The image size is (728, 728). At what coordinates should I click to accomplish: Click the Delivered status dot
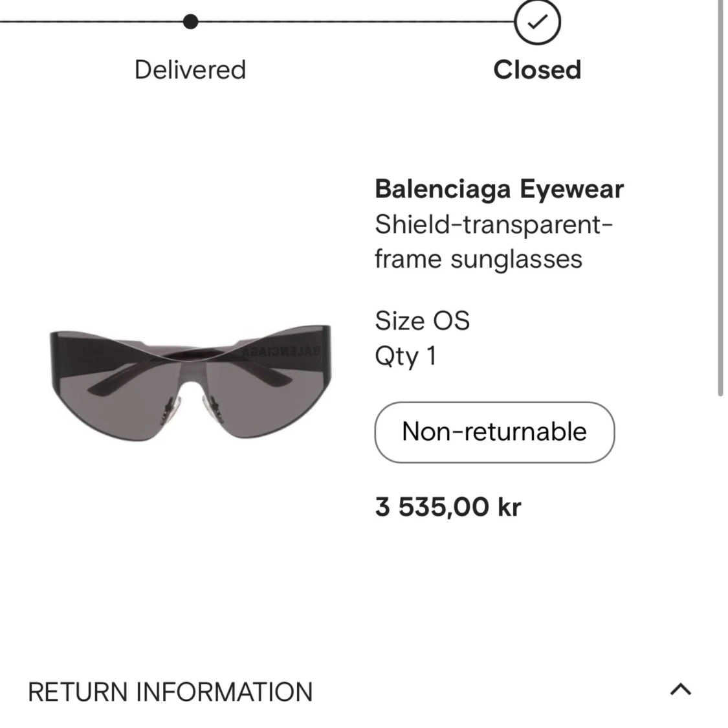click(190, 21)
